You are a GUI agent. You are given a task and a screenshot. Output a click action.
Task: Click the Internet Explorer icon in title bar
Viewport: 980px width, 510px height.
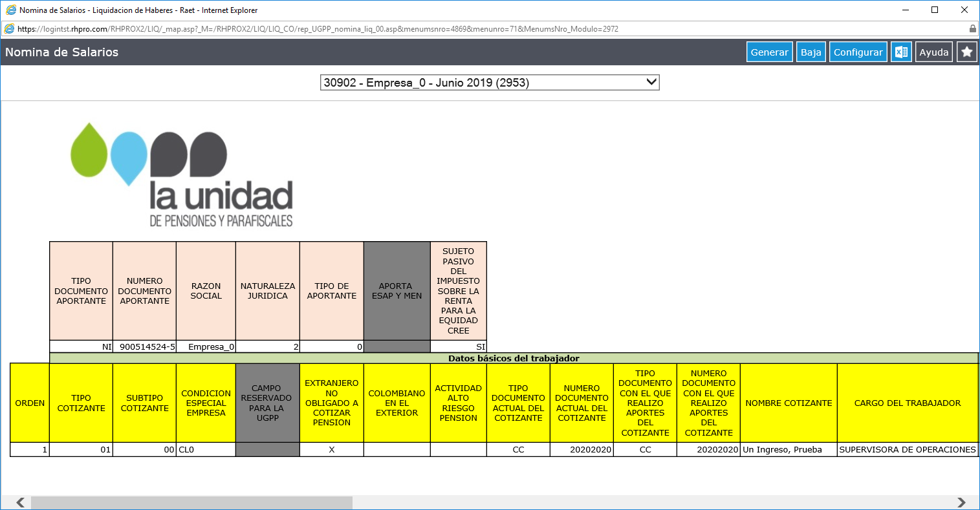coord(10,10)
